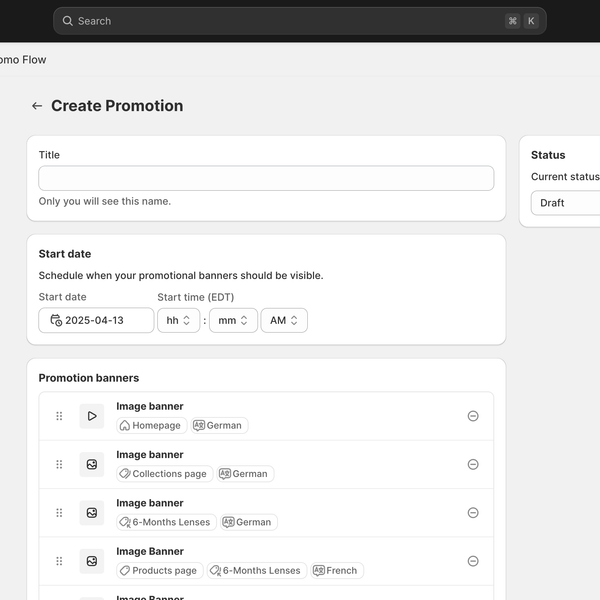This screenshot has width=600, height=600.
Task: Open the AM/PM selector
Action: pyautogui.click(x=284, y=320)
